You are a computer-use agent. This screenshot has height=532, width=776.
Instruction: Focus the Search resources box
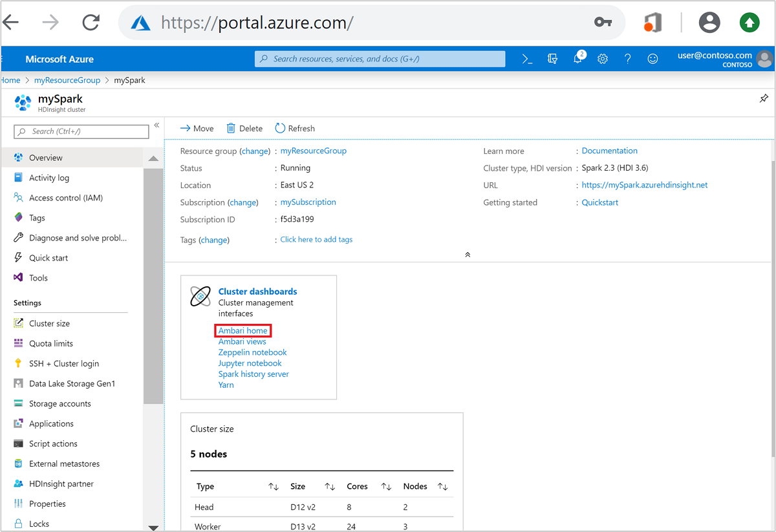tap(380, 59)
